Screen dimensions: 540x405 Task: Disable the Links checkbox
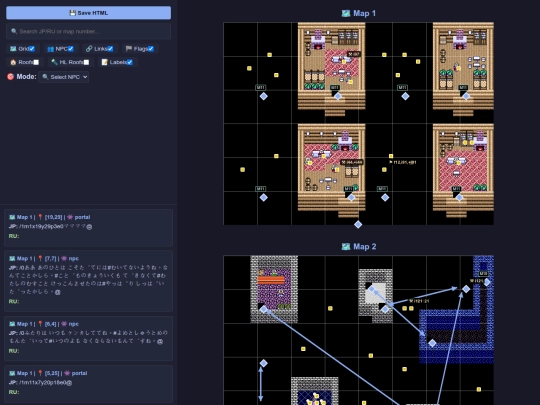[x=110, y=49]
